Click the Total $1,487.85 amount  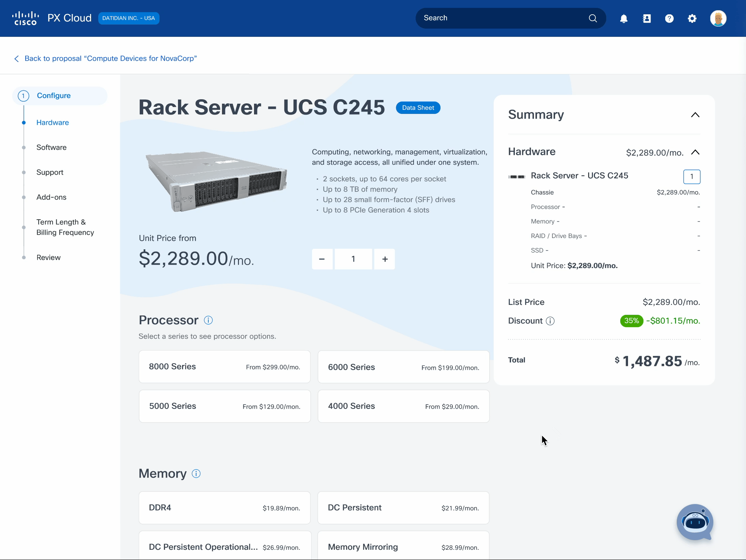click(x=652, y=361)
